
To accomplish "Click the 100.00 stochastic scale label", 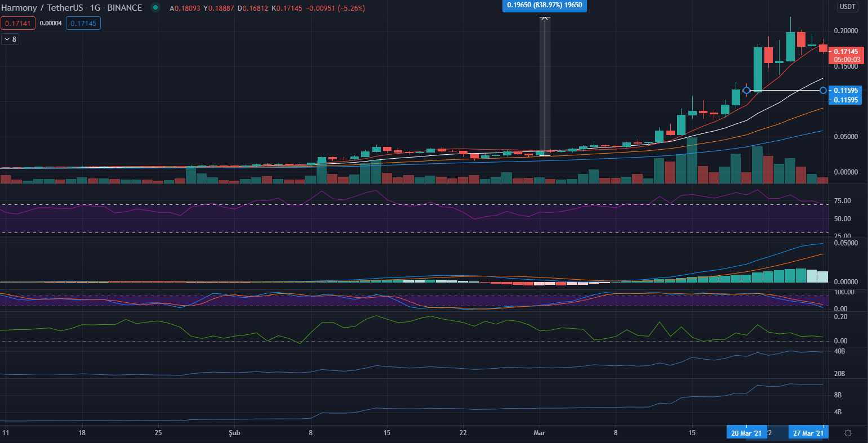I will 844,292.
